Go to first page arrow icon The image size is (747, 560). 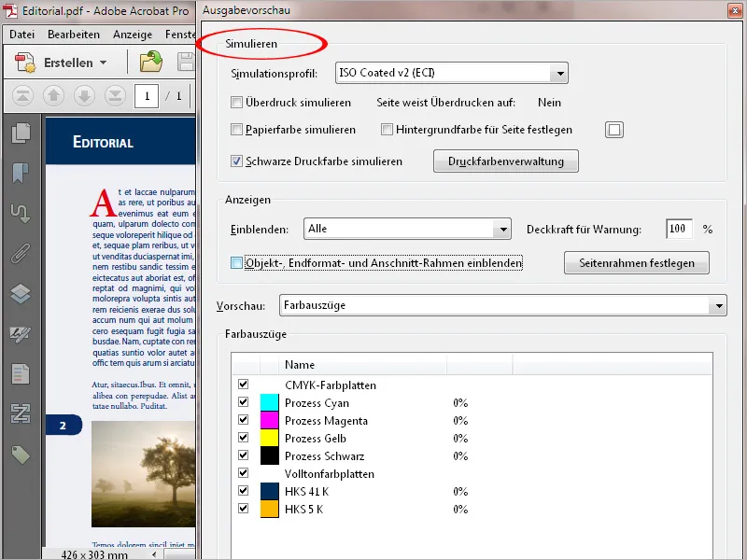tap(22, 96)
